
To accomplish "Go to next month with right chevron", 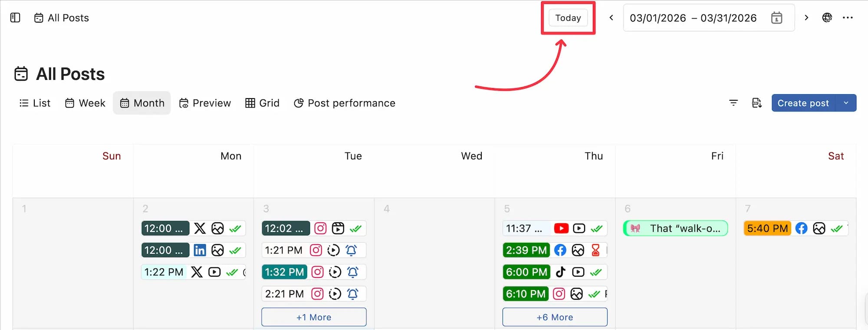I will tap(806, 18).
